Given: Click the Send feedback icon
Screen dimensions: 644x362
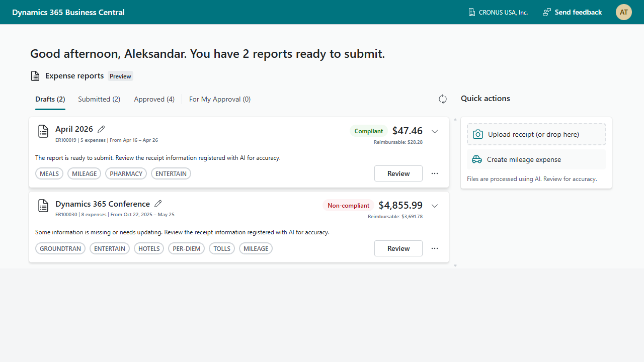Looking at the screenshot, I should coord(547,12).
